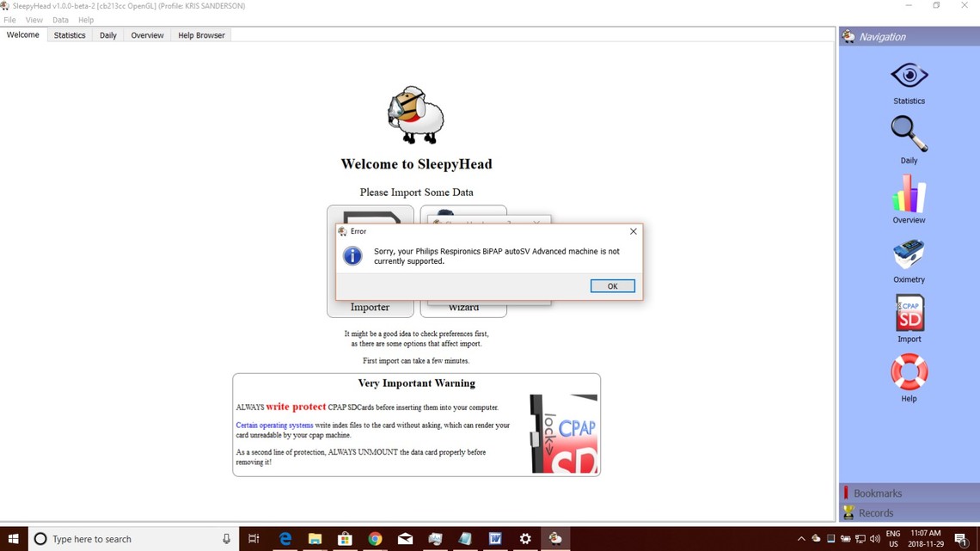Open the View menu
980x551 pixels.
(34, 20)
